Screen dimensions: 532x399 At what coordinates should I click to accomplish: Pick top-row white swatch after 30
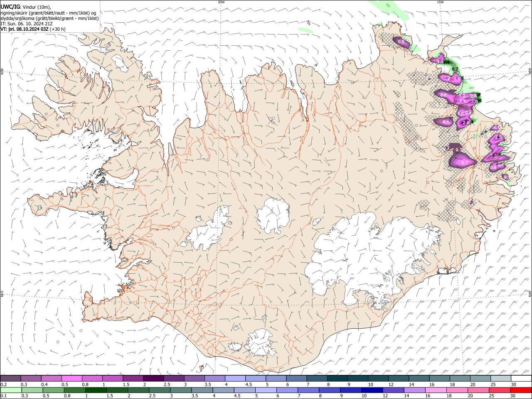(x=521, y=378)
